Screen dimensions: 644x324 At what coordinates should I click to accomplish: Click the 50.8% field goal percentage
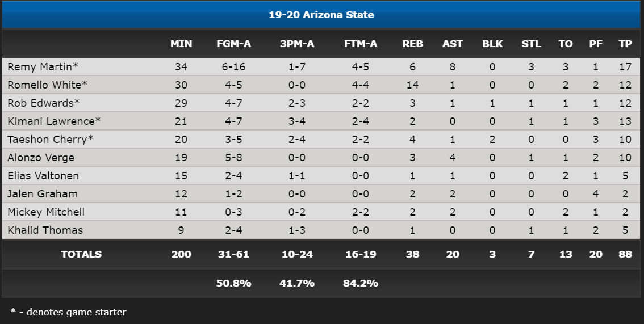(x=234, y=283)
